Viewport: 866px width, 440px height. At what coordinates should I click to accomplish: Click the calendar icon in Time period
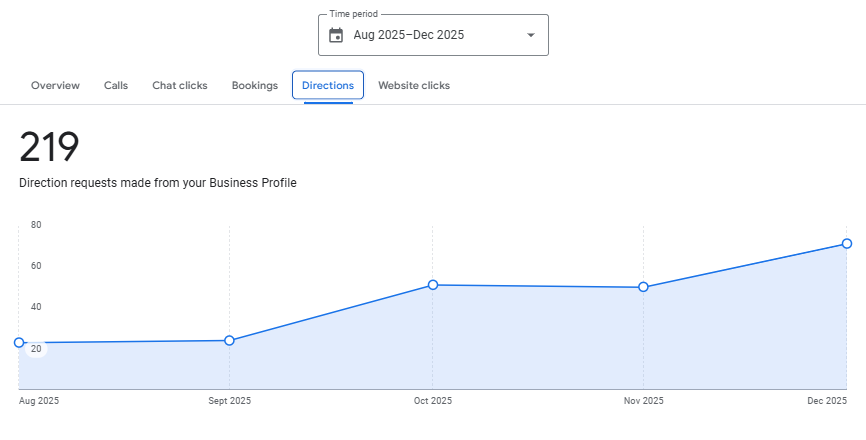(336, 35)
